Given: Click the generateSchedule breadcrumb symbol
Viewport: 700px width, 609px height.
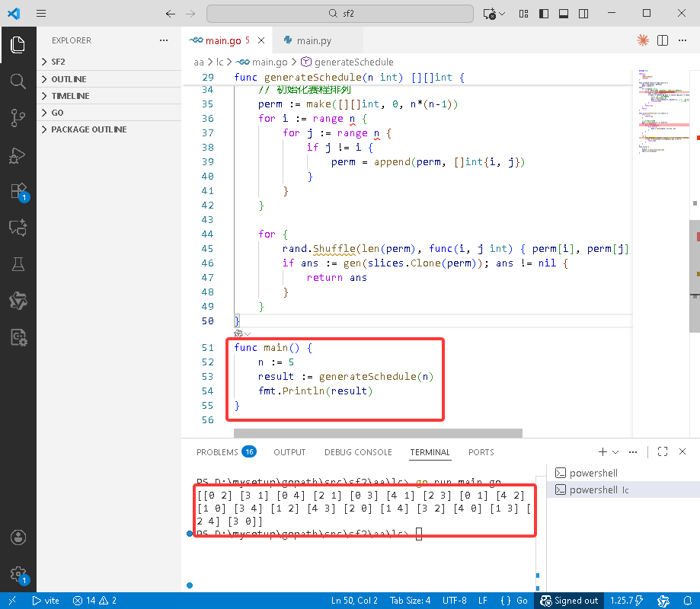Looking at the screenshot, I should [x=347, y=62].
